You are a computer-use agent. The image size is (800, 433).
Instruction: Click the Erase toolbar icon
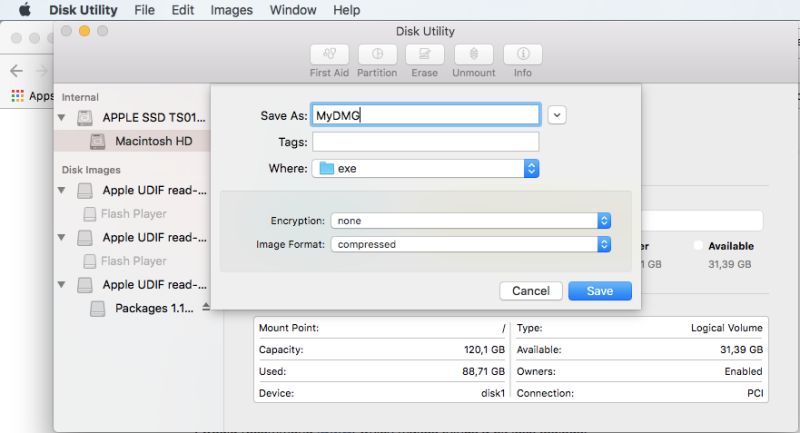coord(424,54)
